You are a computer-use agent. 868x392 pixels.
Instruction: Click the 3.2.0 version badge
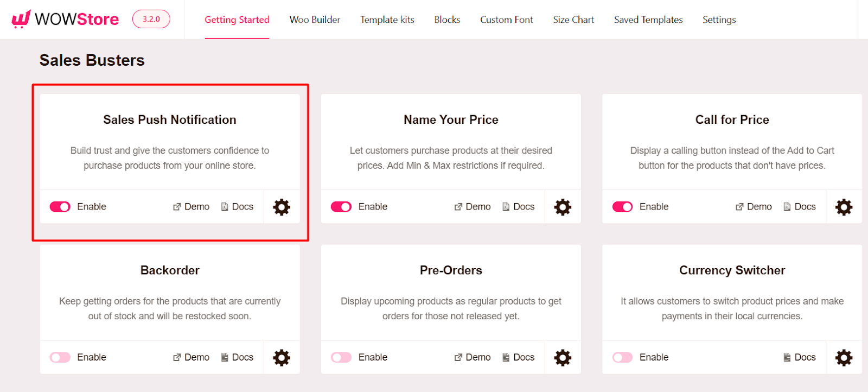[150, 18]
